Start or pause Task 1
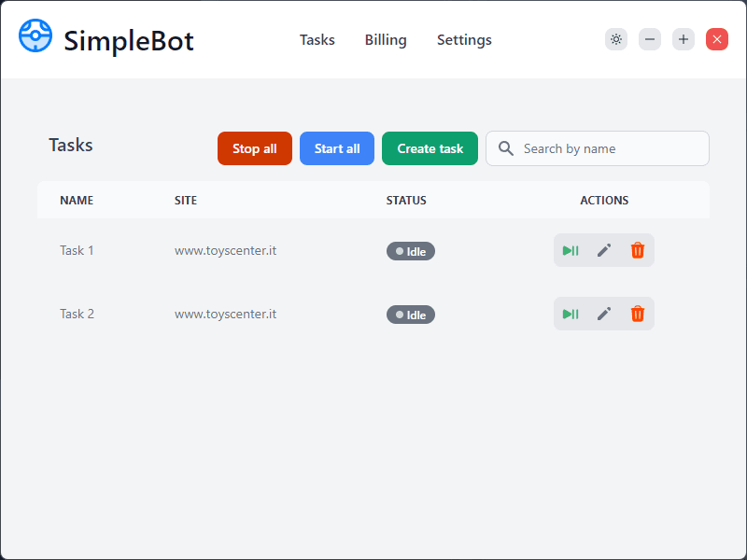 [x=571, y=250]
